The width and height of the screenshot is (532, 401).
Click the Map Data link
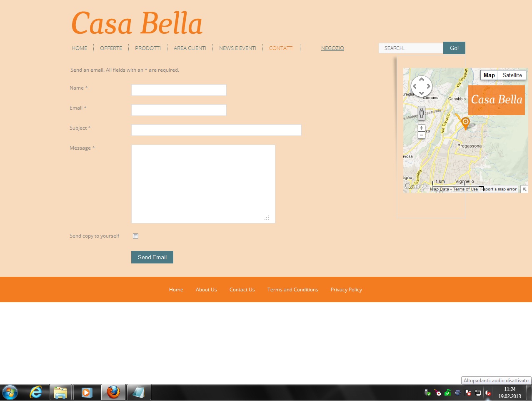(440, 189)
